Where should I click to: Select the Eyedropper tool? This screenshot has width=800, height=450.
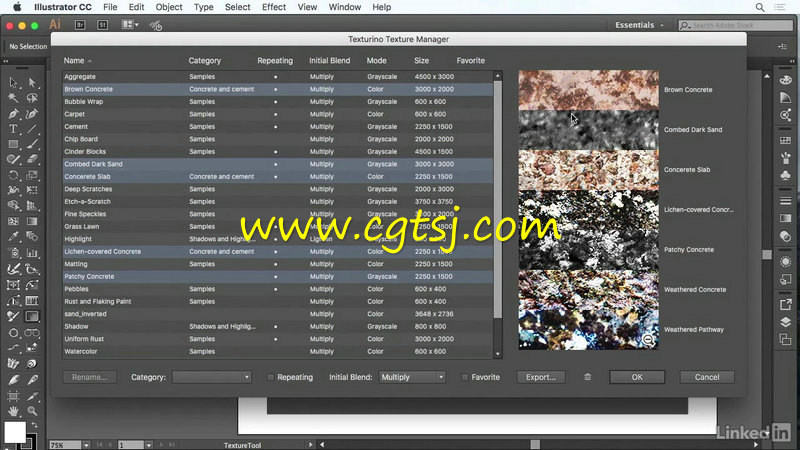(13, 237)
